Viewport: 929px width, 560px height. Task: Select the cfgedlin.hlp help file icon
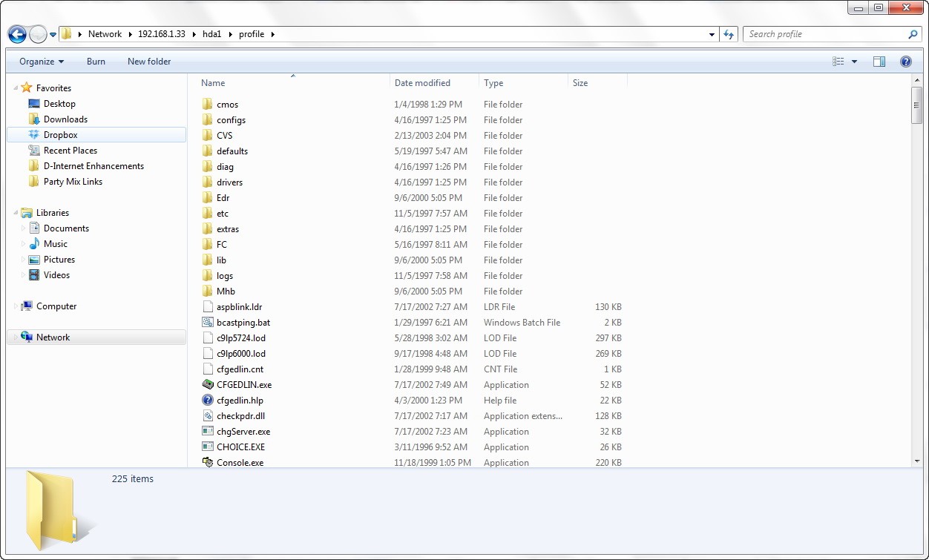tap(208, 401)
